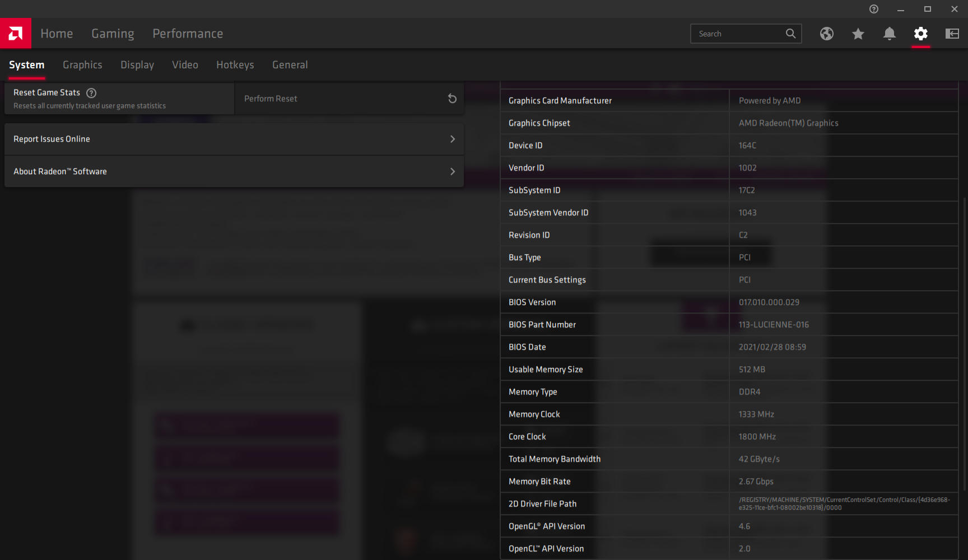968x560 pixels.
Task: Open the Home menu
Action: click(x=57, y=34)
